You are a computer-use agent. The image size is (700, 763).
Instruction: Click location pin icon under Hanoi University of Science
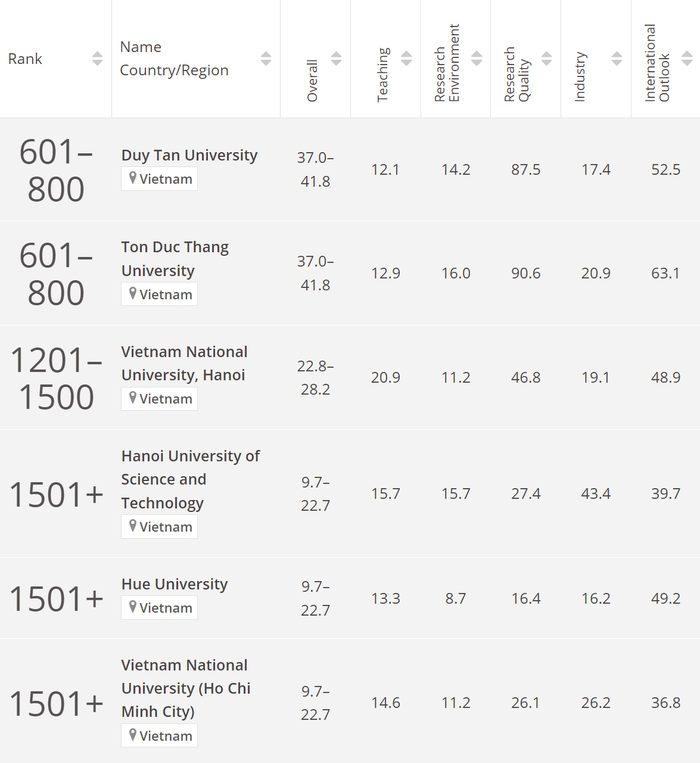click(x=132, y=526)
